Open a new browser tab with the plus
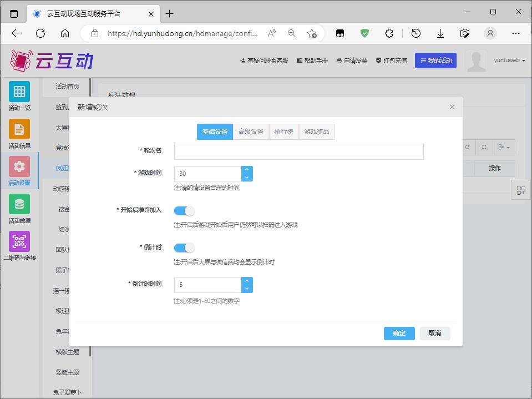 pyautogui.click(x=169, y=14)
